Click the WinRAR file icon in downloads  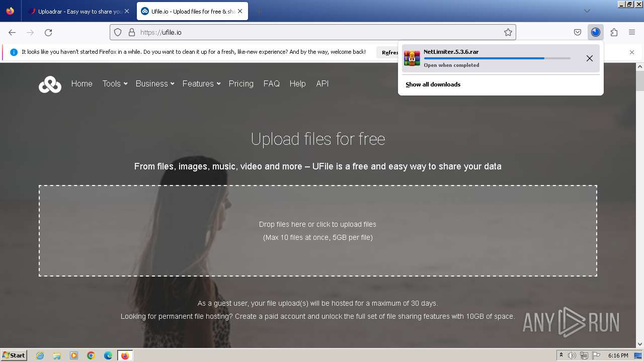click(412, 58)
